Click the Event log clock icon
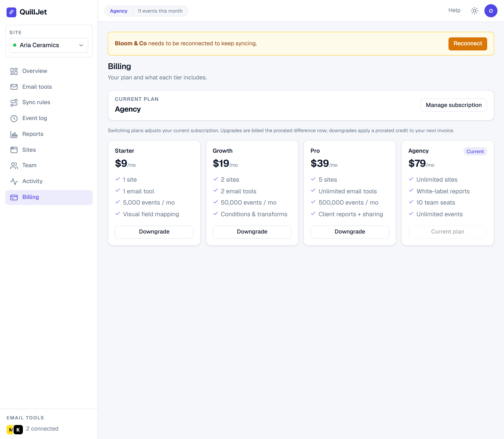 click(x=14, y=119)
